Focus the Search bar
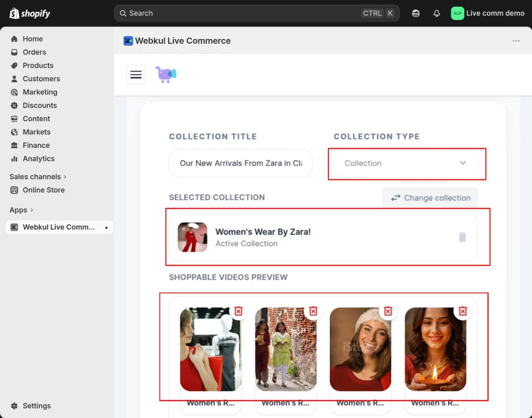Viewport: 532px width, 418px height. click(257, 13)
